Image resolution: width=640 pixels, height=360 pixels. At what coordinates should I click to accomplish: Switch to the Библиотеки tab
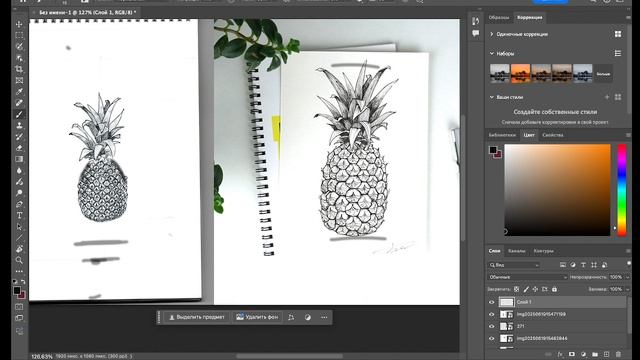(x=502, y=135)
